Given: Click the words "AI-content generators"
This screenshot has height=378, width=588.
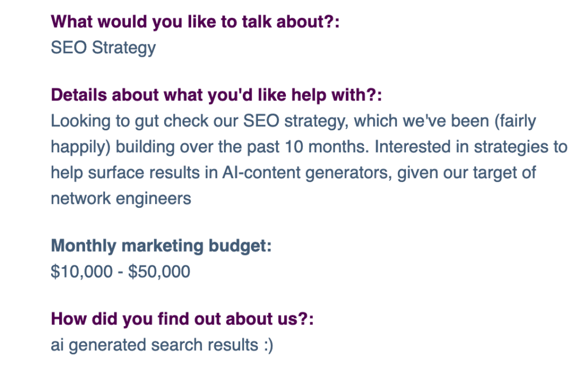Looking at the screenshot, I should coord(307,173).
